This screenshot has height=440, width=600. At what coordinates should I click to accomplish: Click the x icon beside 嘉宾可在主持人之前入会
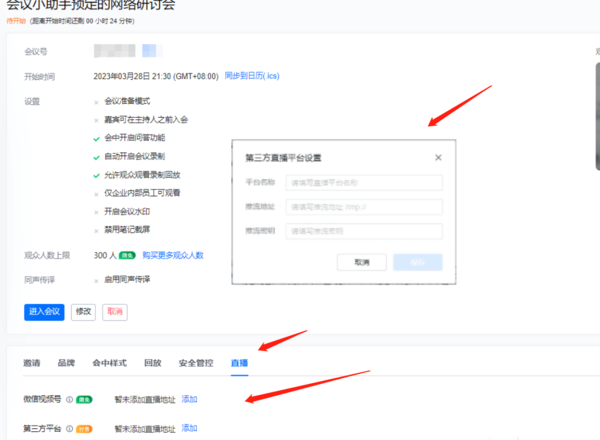(96, 121)
